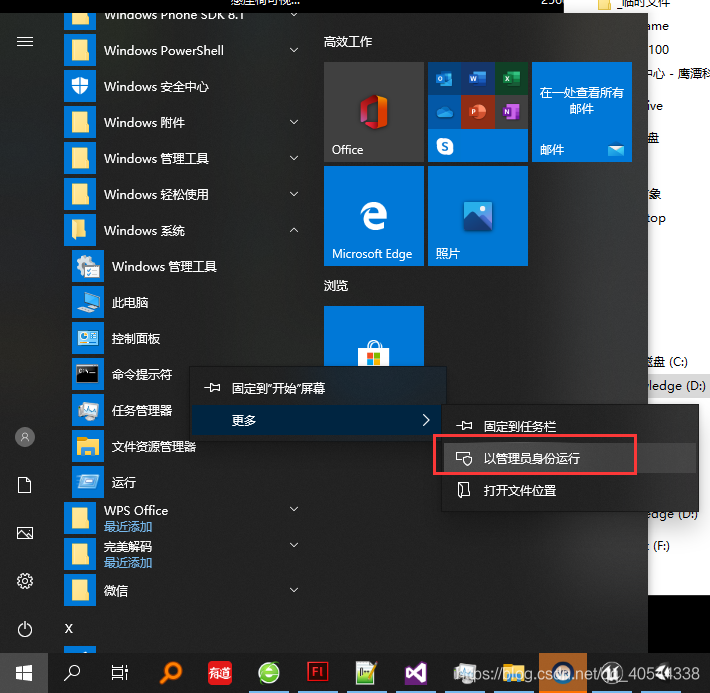
Task: Jump to letter X section header
Action: 69,629
